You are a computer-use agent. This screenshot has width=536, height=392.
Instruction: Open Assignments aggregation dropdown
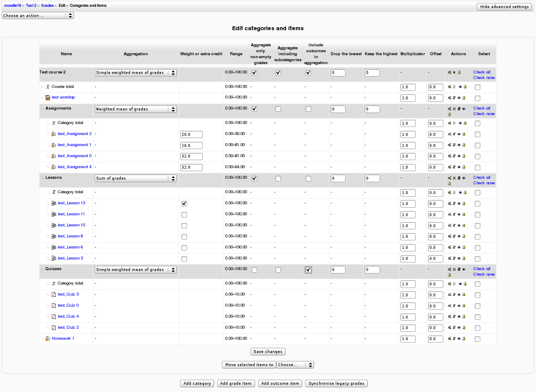pos(136,109)
